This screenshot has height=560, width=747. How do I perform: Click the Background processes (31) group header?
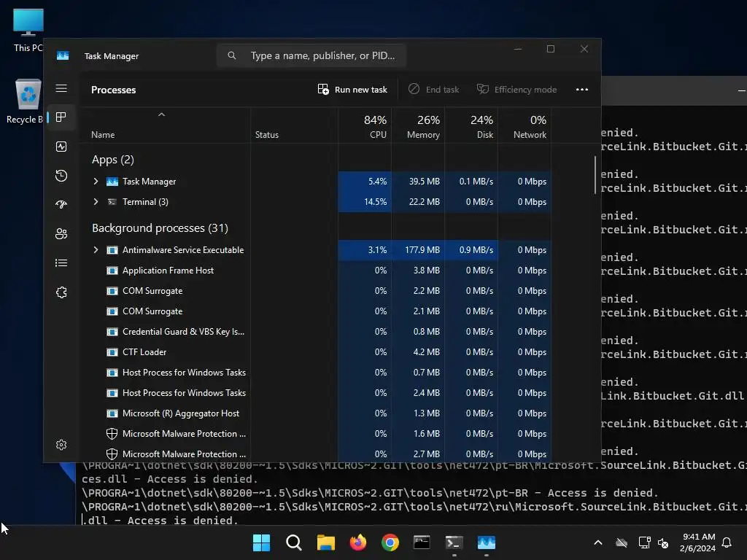pos(160,228)
